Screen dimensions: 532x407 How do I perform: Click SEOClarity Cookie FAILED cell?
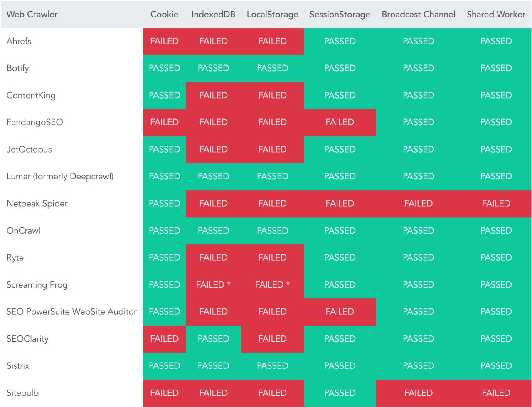click(164, 338)
